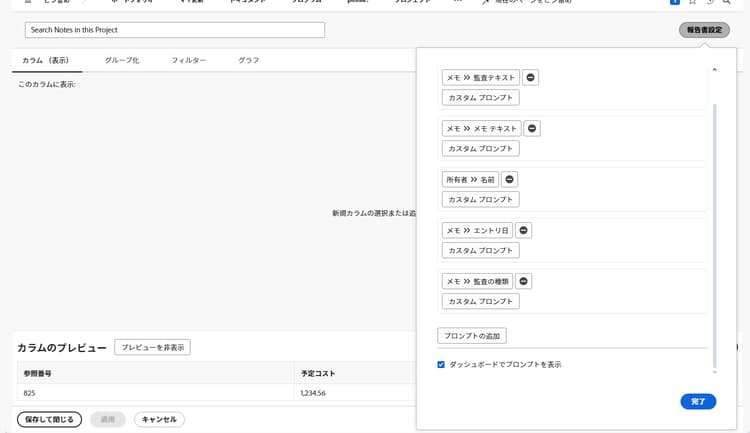The image size is (750, 433).
Task: Click the prompts panel scrollbar thumb
Action: (x=715, y=236)
